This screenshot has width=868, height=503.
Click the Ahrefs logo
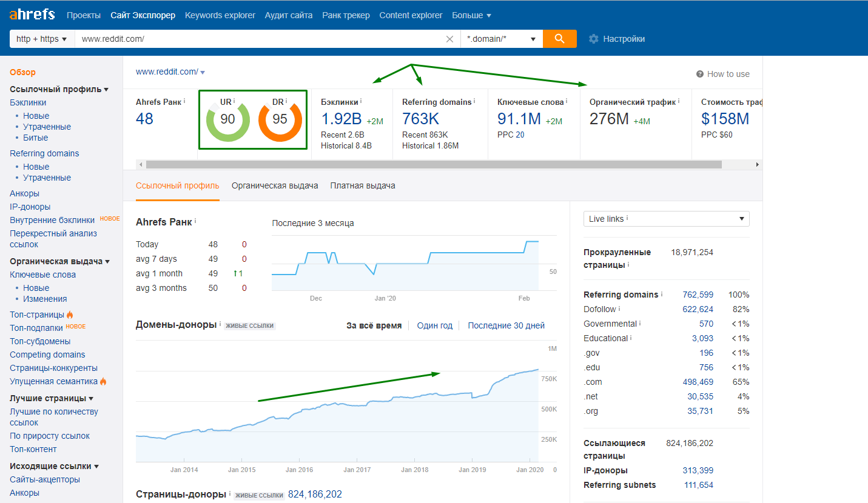point(32,15)
